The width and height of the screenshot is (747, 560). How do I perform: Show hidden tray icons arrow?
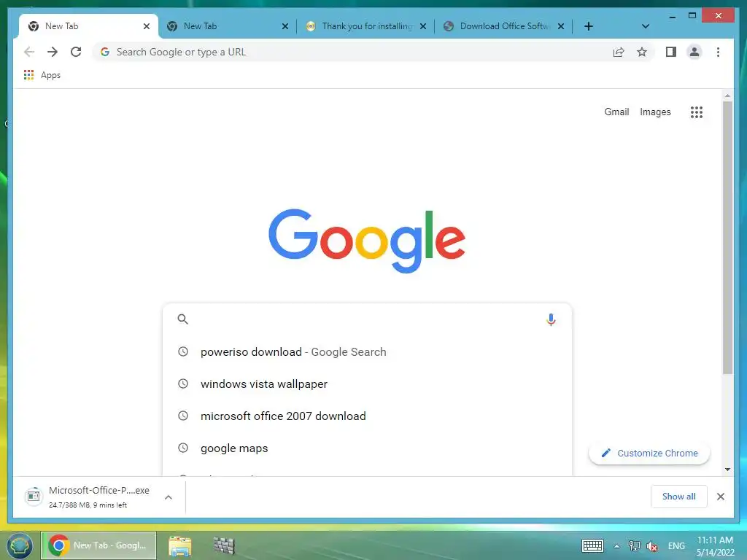(x=616, y=546)
